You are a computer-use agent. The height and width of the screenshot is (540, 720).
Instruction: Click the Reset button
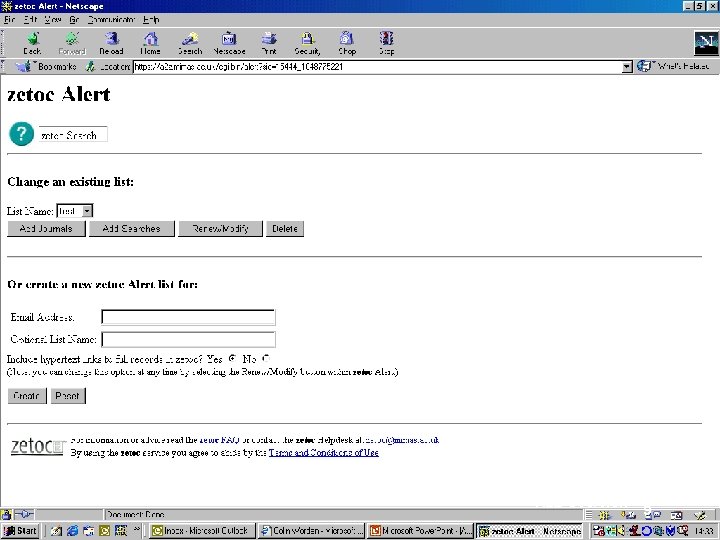tap(68, 396)
